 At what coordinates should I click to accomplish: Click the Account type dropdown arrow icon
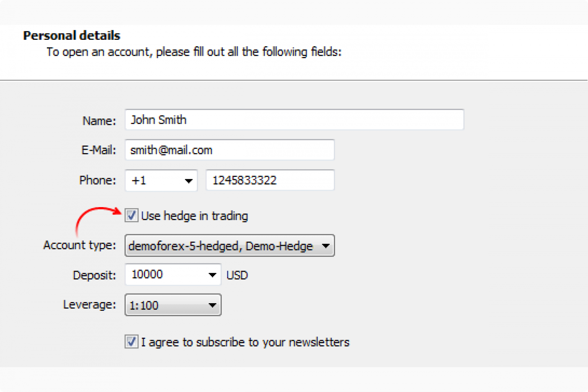(x=326, y=246)
